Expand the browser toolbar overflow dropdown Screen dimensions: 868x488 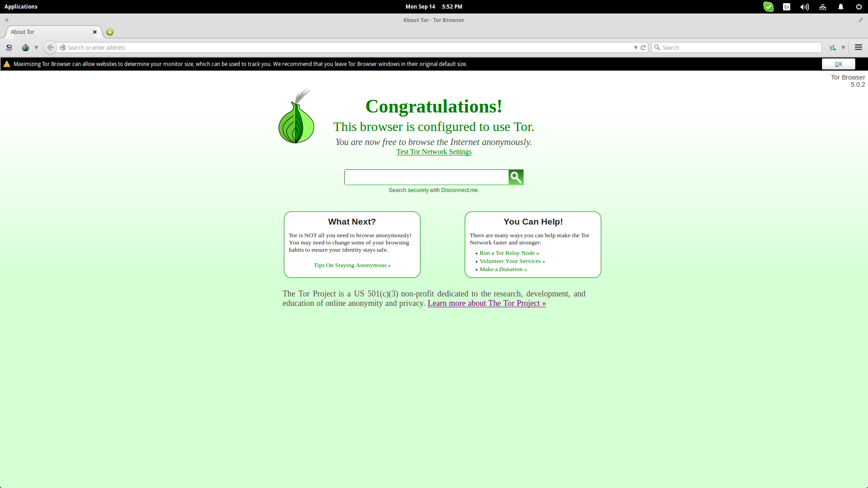tap(843, 47)
